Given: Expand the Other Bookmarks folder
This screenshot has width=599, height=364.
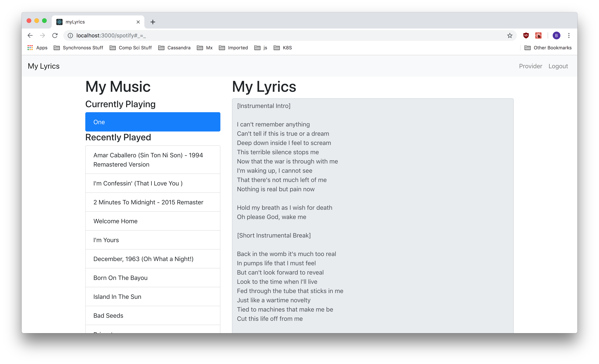Looking at the screenshot, I should point(548,48).
